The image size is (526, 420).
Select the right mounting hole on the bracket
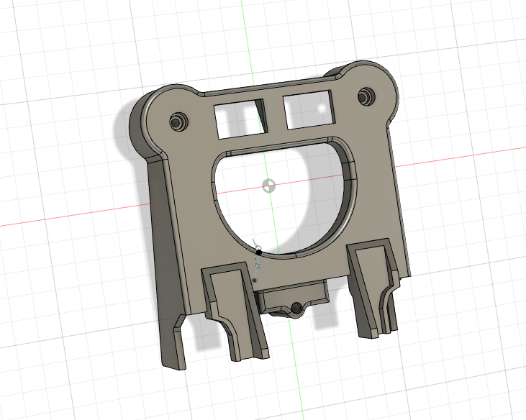pos(366,96)
